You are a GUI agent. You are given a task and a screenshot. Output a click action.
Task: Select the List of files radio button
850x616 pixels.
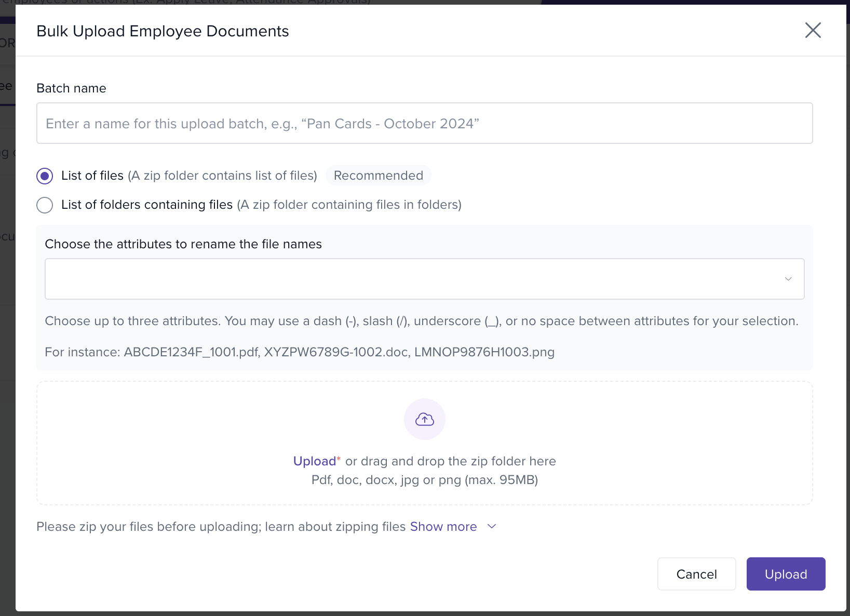(45, 176)
